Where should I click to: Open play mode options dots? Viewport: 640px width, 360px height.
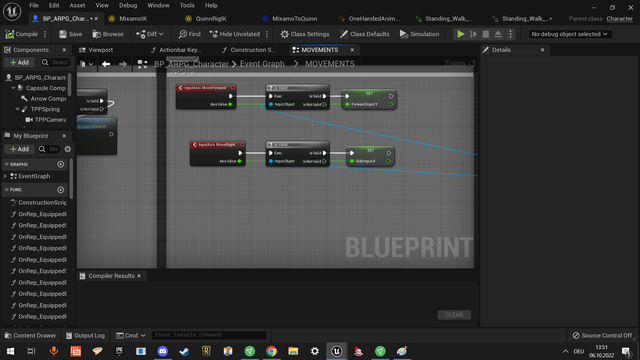[x=510, y=34]
